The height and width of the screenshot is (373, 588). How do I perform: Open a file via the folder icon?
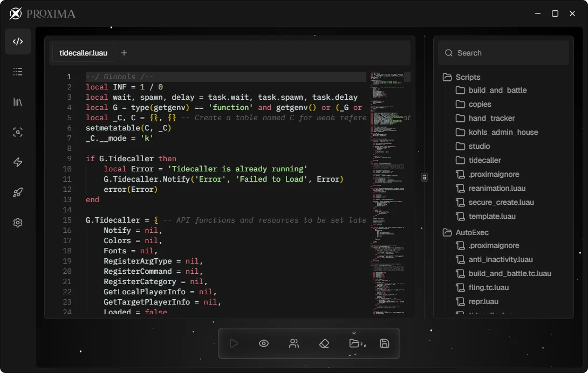[355, 343]
